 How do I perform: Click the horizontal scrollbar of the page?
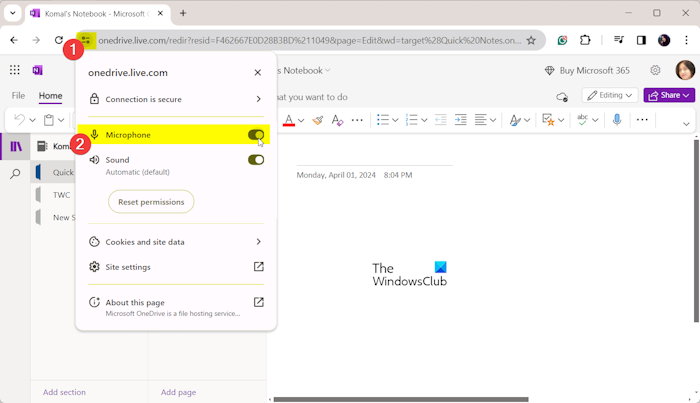tap(401, 399)
